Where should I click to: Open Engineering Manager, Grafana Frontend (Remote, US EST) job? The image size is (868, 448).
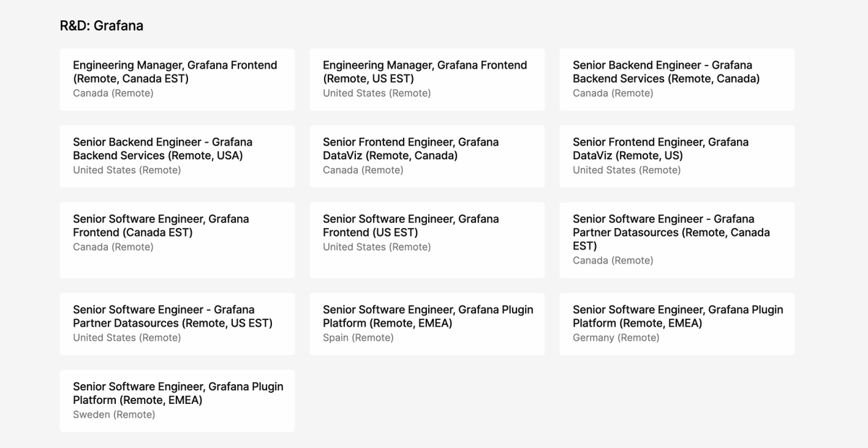click(x=427, y=80)
